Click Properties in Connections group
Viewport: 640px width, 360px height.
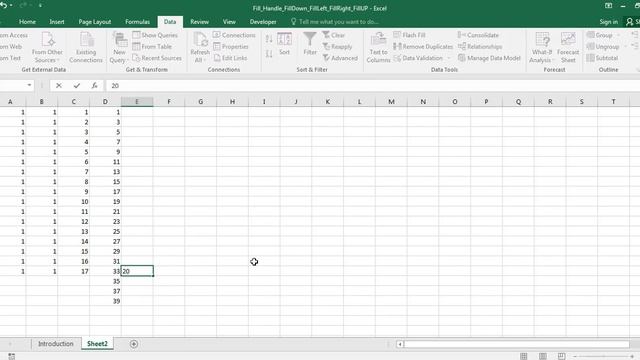click(231, 47)
